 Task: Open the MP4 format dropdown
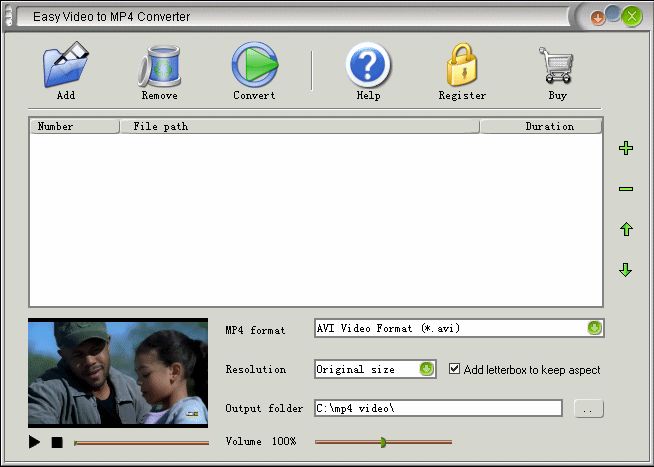pyautogui.click(x=594, y=328)
